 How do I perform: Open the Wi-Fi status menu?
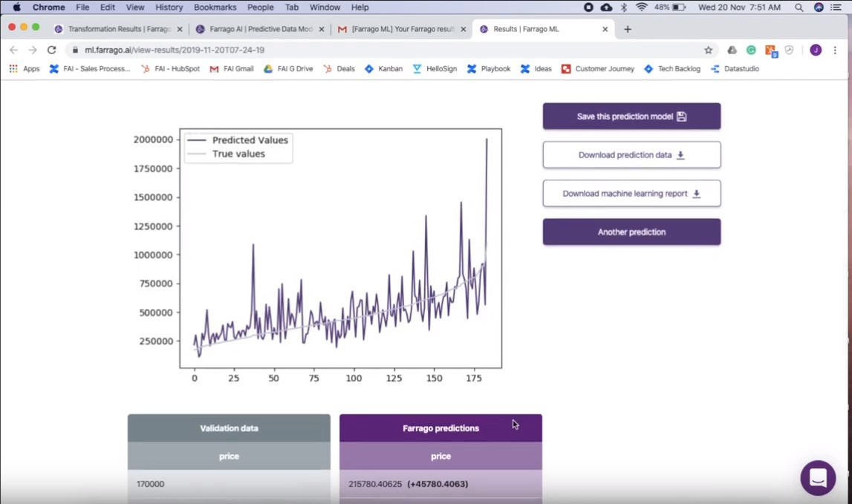pos(641,7)
